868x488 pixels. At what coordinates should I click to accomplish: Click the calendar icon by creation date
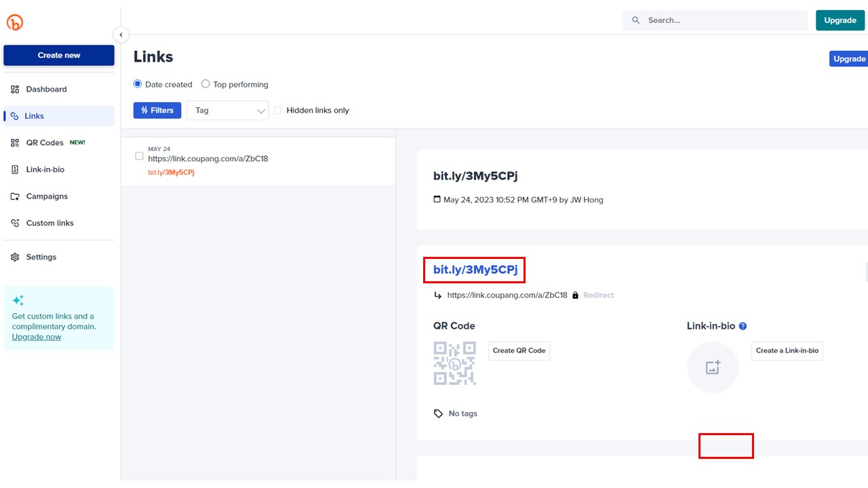[x=437, y=200]
